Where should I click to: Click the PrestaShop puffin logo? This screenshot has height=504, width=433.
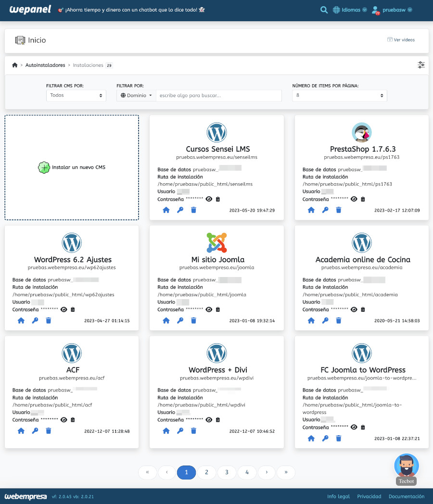pos(362,132)
